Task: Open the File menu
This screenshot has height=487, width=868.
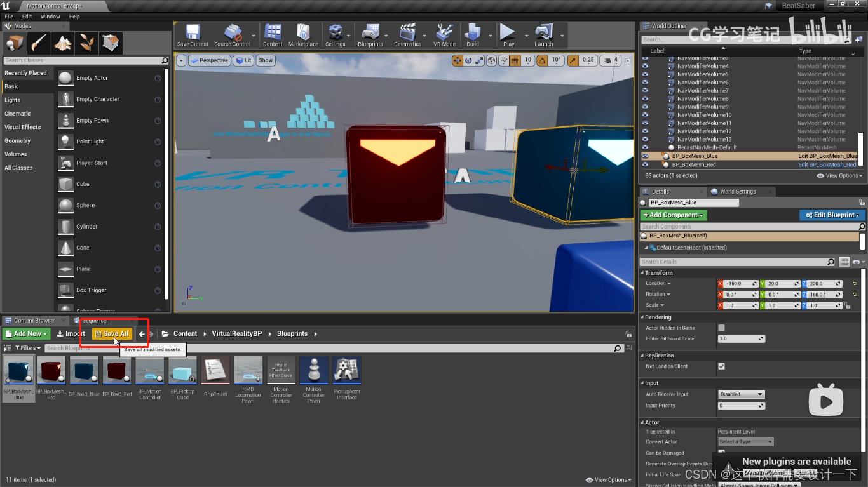Action: 9,17
